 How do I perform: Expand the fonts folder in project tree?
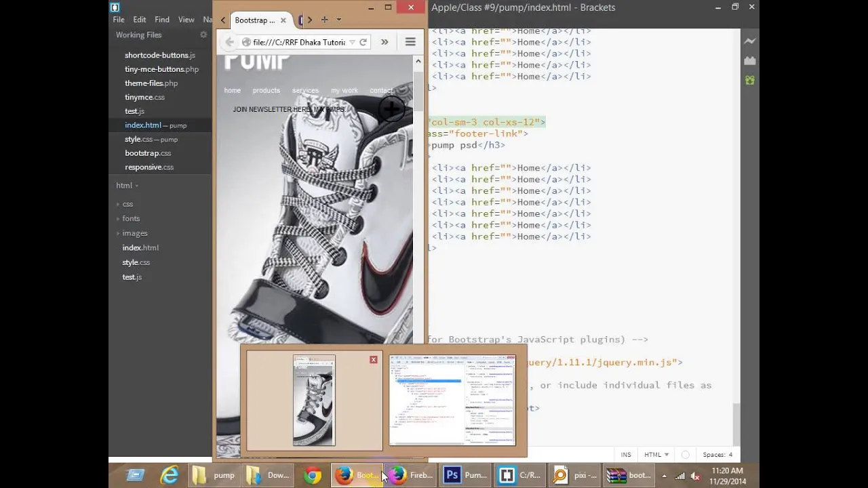tap(131, 218)
